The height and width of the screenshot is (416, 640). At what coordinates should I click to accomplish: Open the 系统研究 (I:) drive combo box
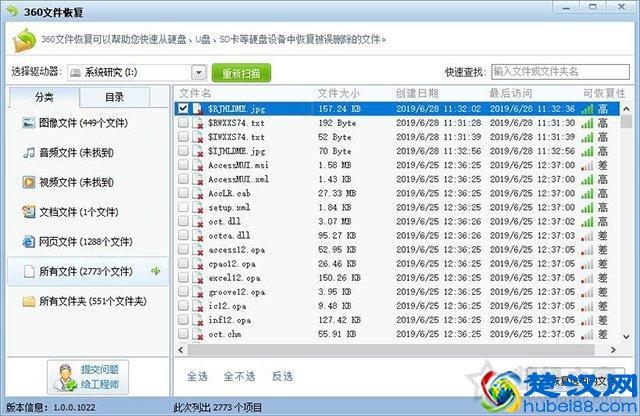pyautogui.click(x=136, y=73)
